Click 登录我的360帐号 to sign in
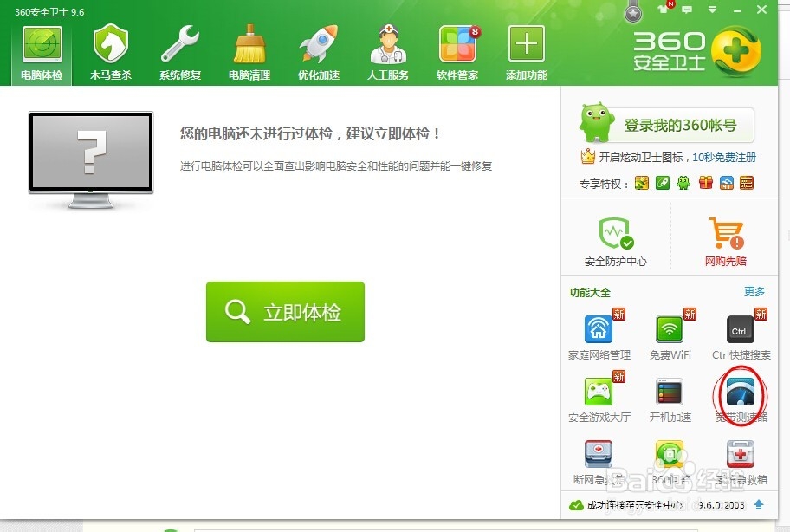This screenshot has width=790, height=532. (682, 125)
